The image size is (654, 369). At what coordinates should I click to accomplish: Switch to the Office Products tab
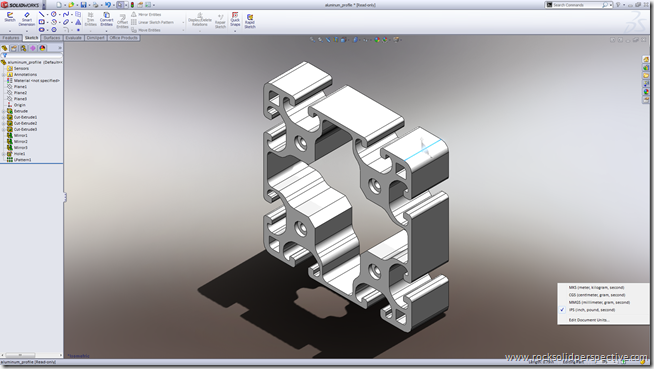[x=123, y=38]
